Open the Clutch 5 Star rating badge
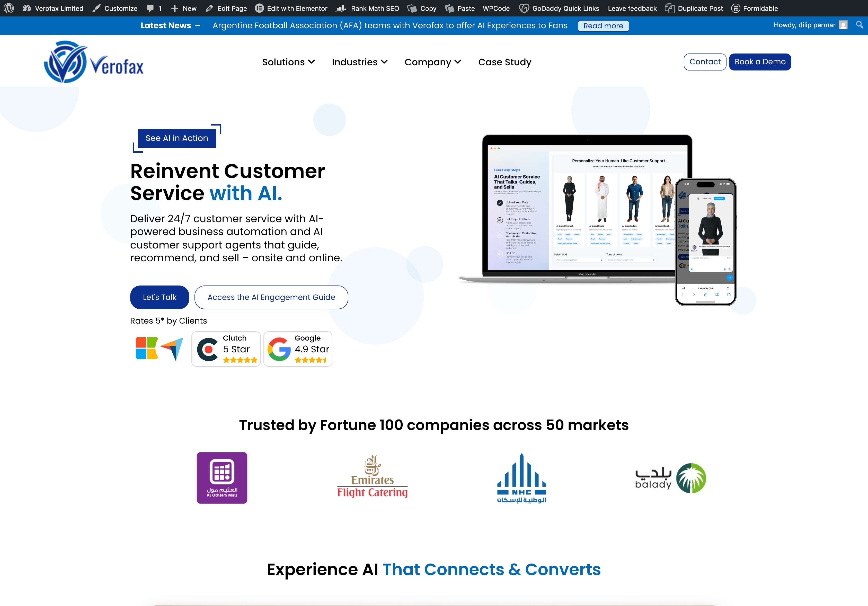Image resolution: width=868 pixels, height=606 pixels. 226,349
